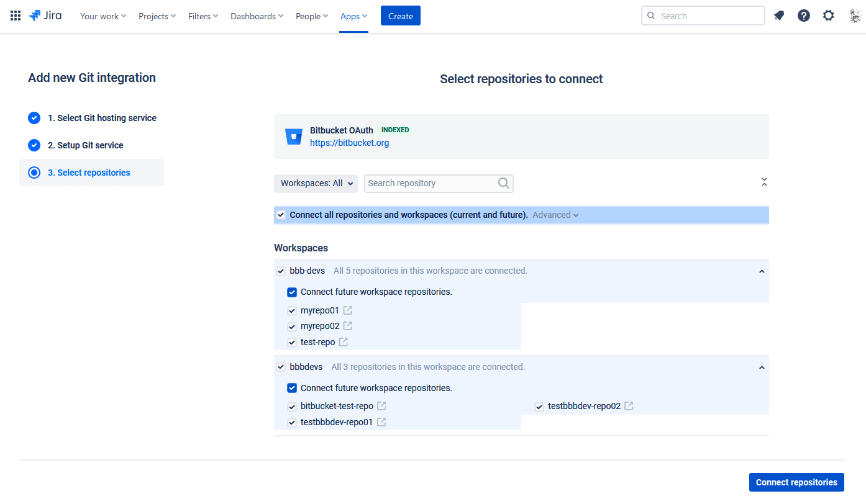The image size is (866, 504).
Task: Open the Apps menu
Action: (354, 16)
